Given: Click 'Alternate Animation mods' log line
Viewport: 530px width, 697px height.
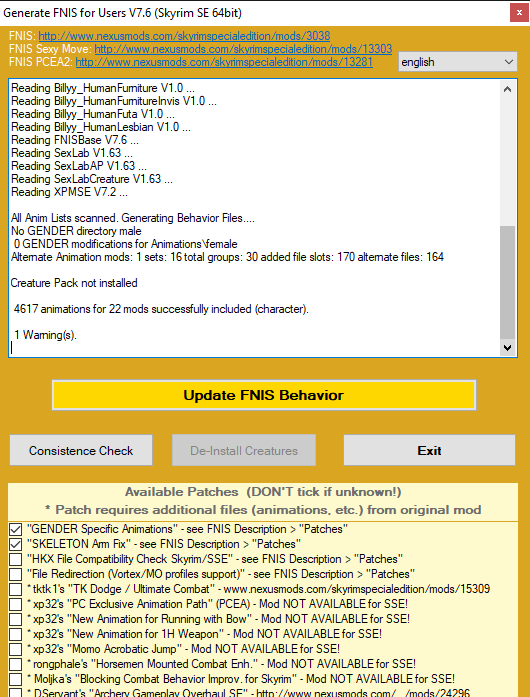Looking at the screenshot, I should [227, 256].
